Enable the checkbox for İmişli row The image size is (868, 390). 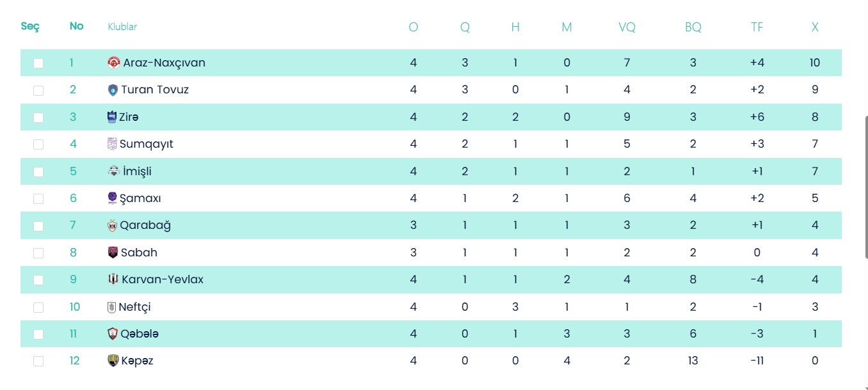38,172
